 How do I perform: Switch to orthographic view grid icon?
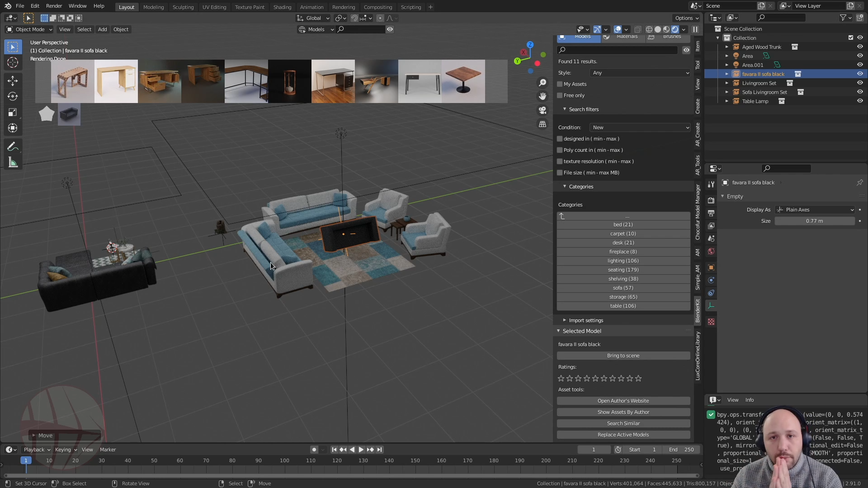click(x=542, y=124)
